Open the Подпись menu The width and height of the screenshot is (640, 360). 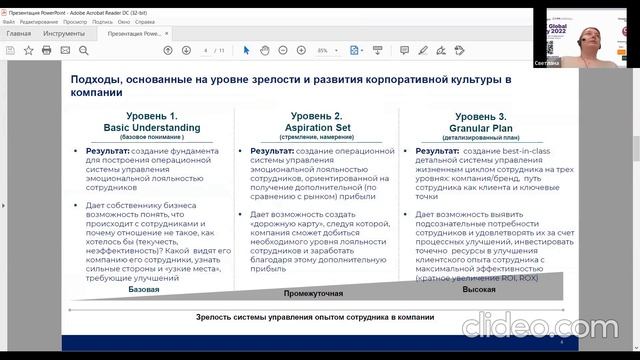(102, 22)
